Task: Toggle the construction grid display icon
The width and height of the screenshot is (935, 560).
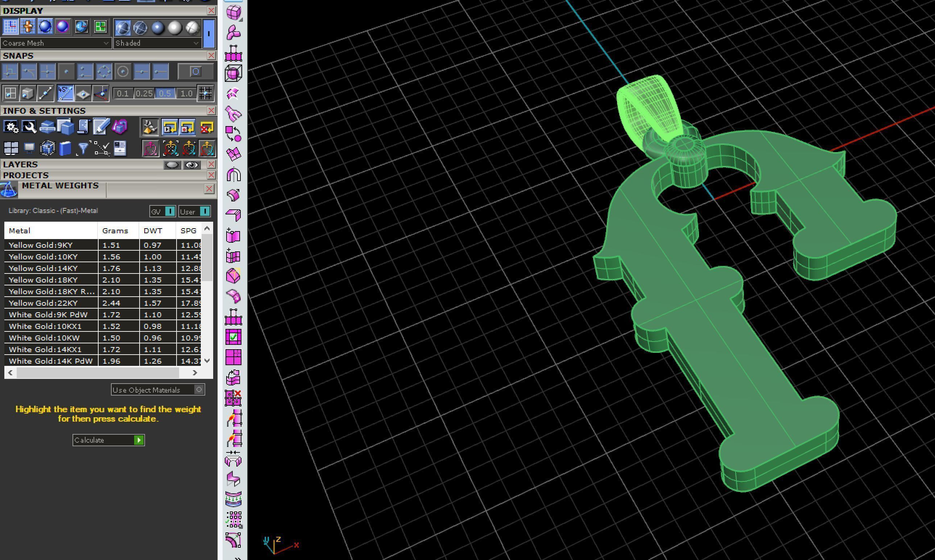Action: tap(10, 27)
